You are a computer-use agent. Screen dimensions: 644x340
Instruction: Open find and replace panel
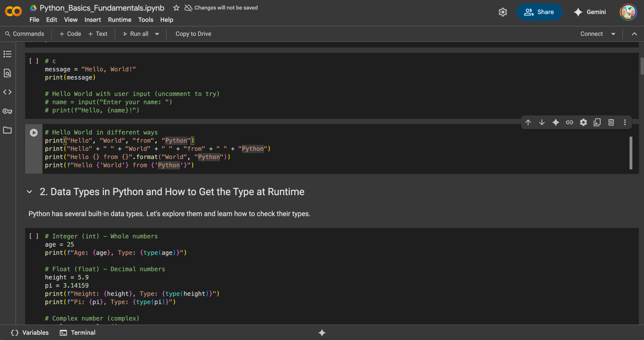click(x=7, y=73)
